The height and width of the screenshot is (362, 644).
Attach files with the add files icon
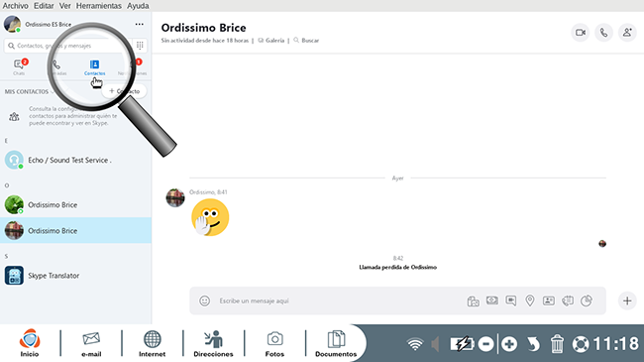pyautogui.click(x=474, y=302)
